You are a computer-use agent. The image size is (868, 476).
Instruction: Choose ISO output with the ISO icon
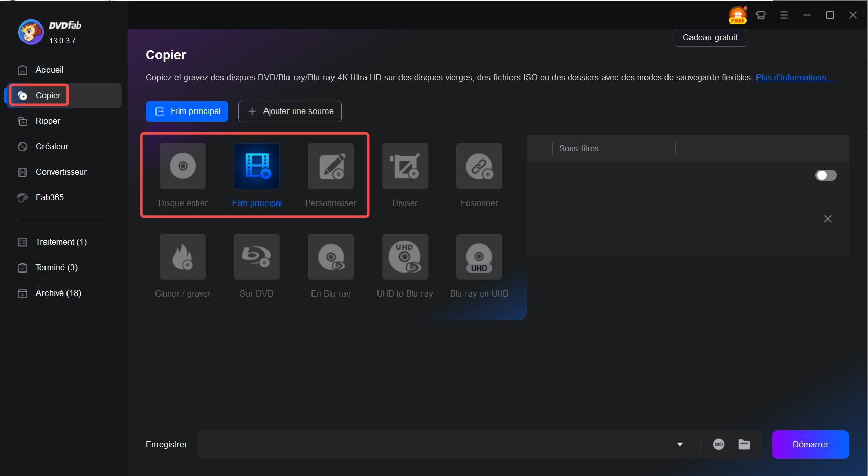point(719,444)
